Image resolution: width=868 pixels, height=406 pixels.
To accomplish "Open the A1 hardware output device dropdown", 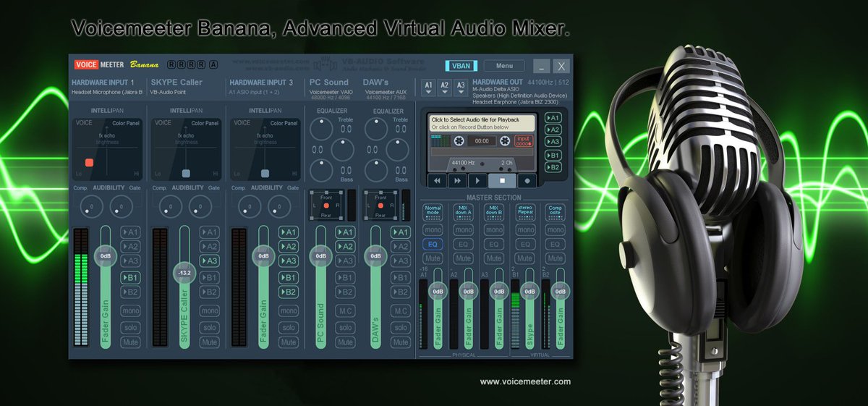I will click(428, 88).
